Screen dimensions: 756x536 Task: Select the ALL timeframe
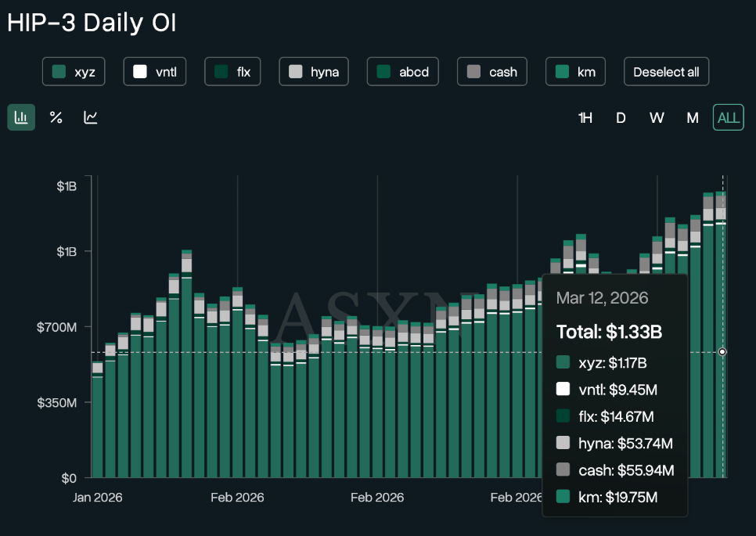coord(728,118)
